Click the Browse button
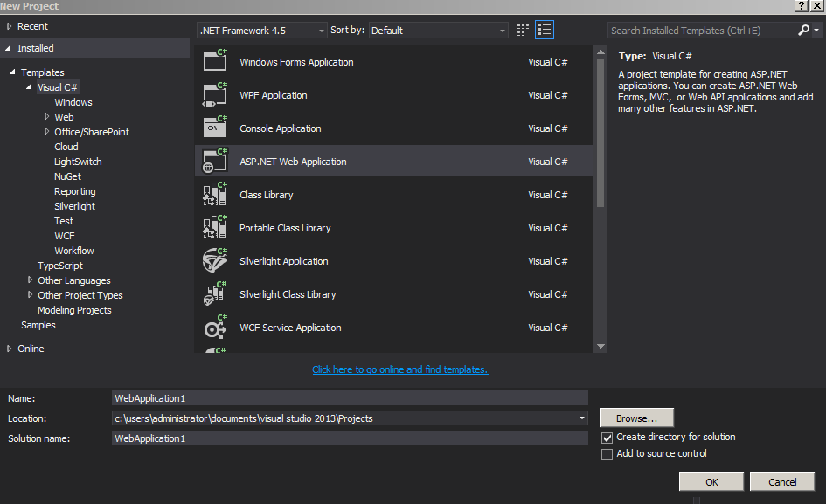The height and width of the screenshot is (504, 826). point(636,418)
